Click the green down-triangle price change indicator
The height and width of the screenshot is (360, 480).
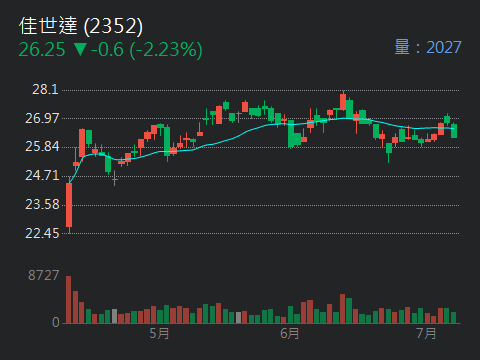click(80, 49)
